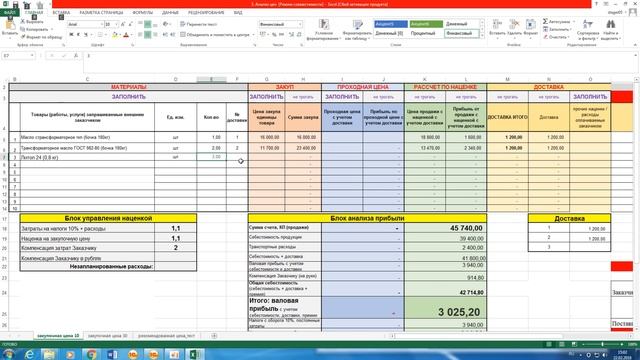Click the Copy (Копировать) button
This screenshot has width=640, height=360.
pos(34,29)
